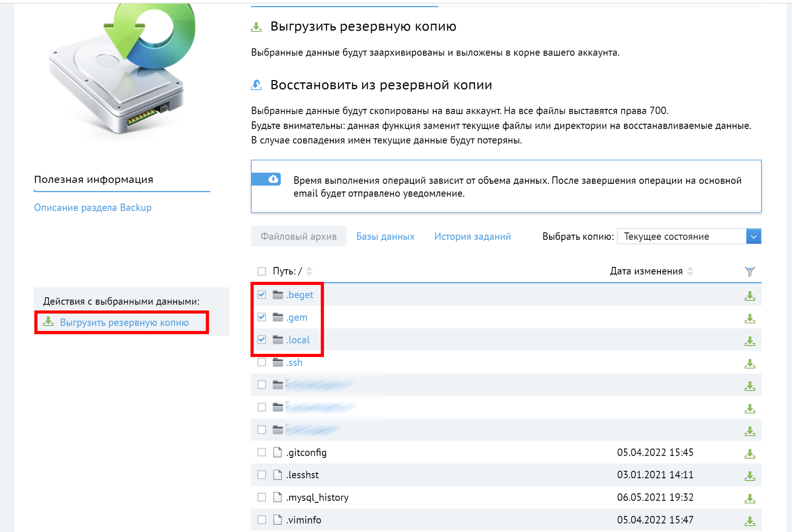
Task: Open the Текущее состояние copy dropdown
Action: [753, 236]
